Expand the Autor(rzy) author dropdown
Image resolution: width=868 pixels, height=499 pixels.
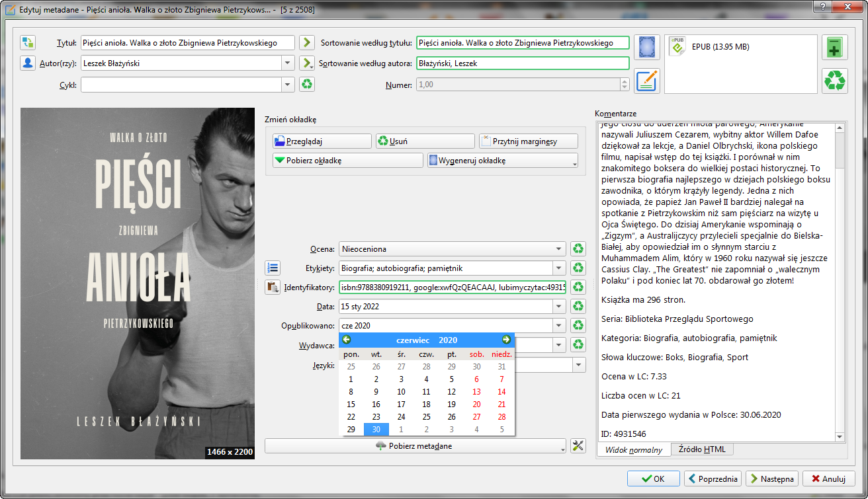tap(288, 63)
